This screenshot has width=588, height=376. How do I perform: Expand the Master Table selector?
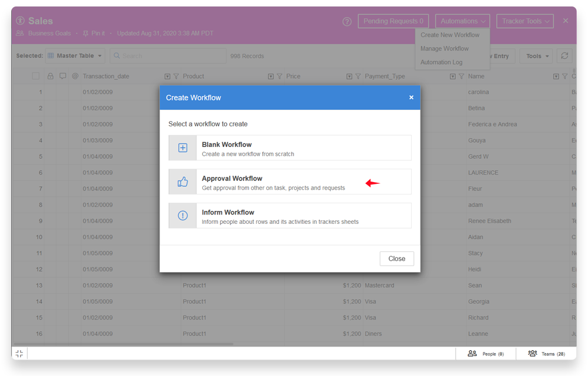pyautogui.click(x=75, y=55)
